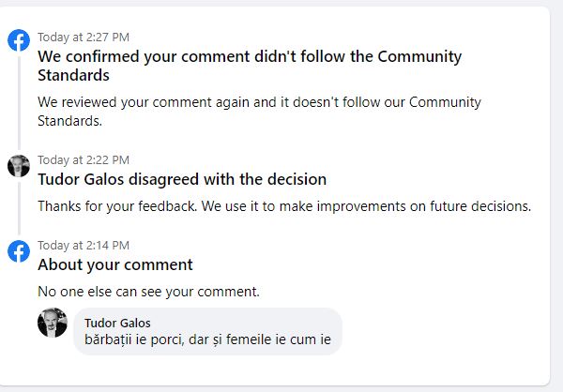
Task: Click "No one else can see your comment" text
Action: coord(148,292)
